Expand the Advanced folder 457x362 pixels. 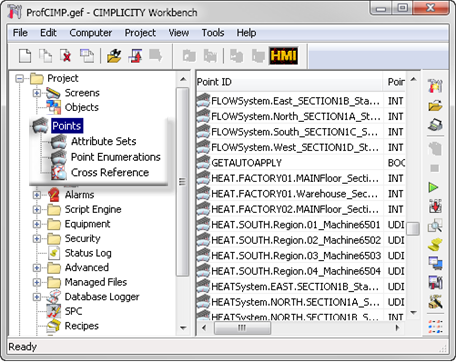point(37,268)
